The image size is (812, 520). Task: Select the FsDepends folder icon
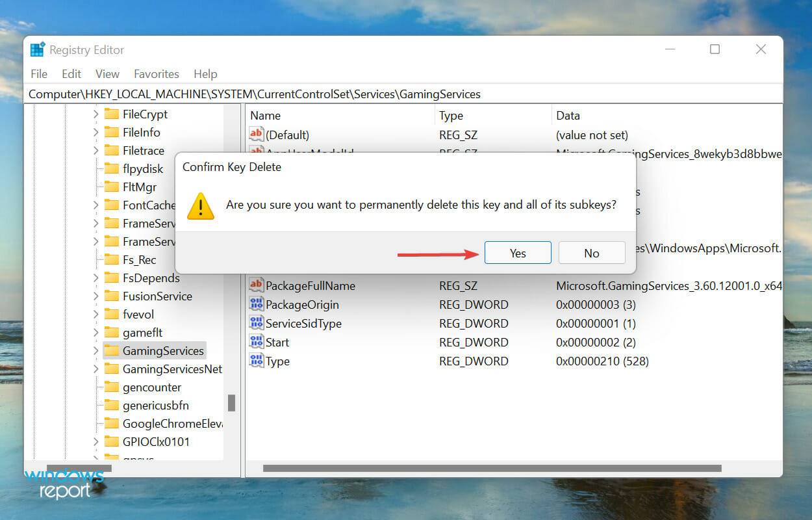[112, 278]
